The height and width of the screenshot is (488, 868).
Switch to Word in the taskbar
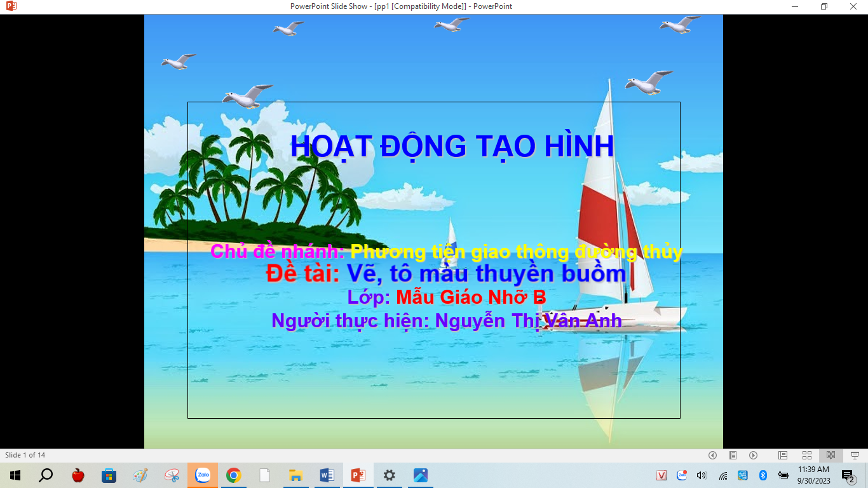pyautogui.click(x=327, y=475)
